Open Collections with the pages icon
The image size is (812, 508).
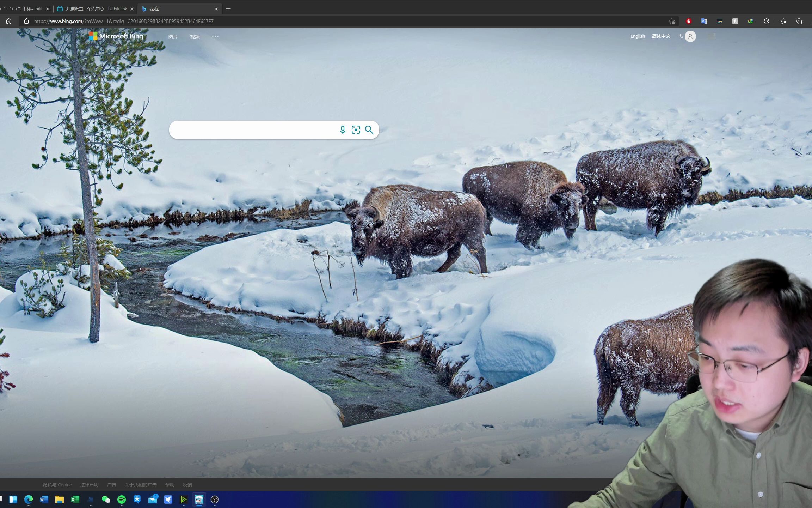click(799, 21)
